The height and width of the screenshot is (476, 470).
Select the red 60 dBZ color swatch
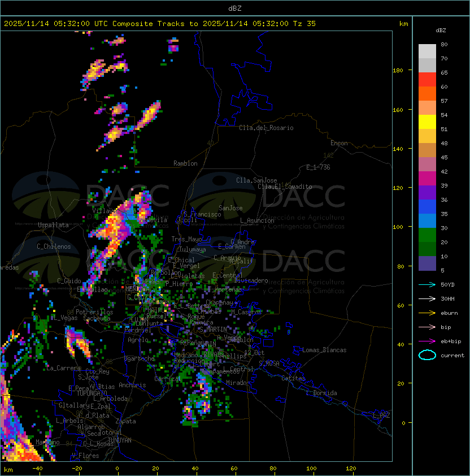(x=427, y=79)
